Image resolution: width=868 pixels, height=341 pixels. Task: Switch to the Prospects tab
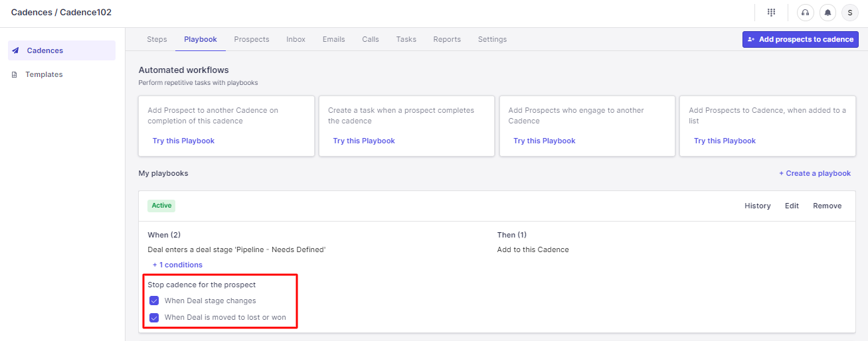(x=252, y=39)
